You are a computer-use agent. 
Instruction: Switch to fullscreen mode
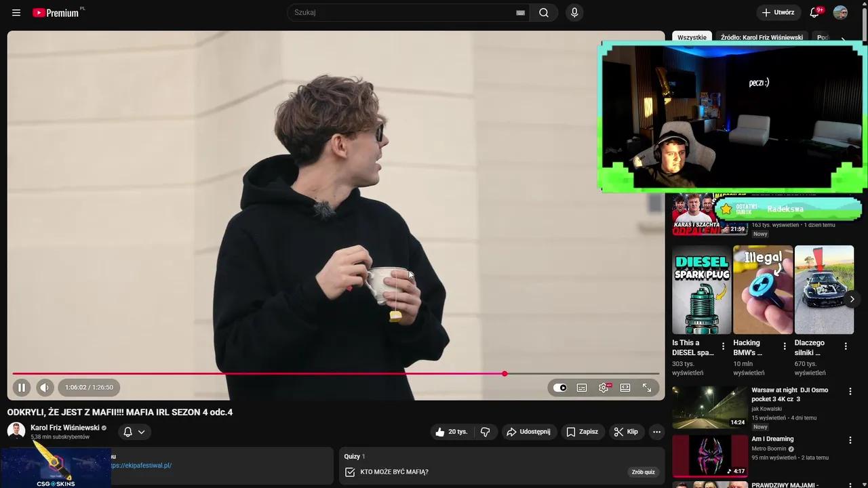(x=646, y=387)
